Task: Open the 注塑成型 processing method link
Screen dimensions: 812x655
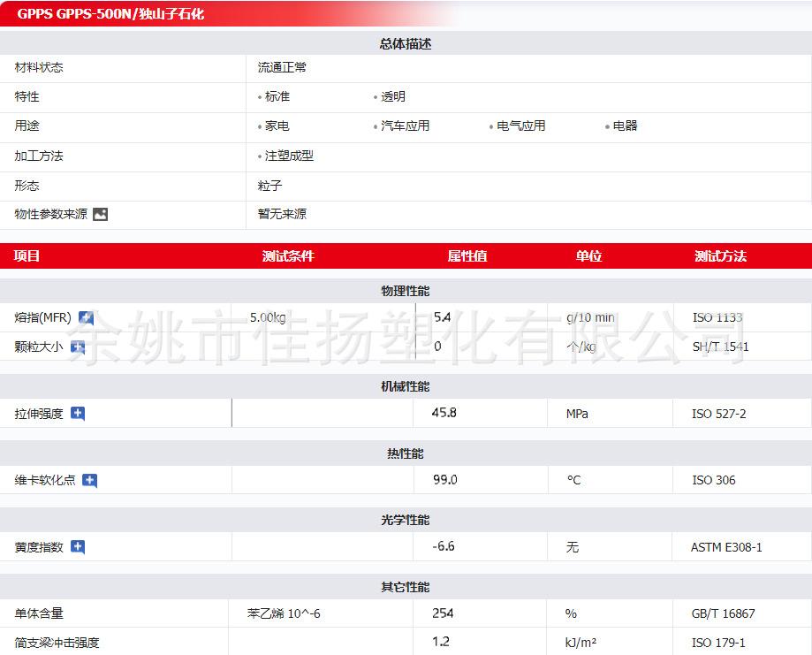Action: 289,156
